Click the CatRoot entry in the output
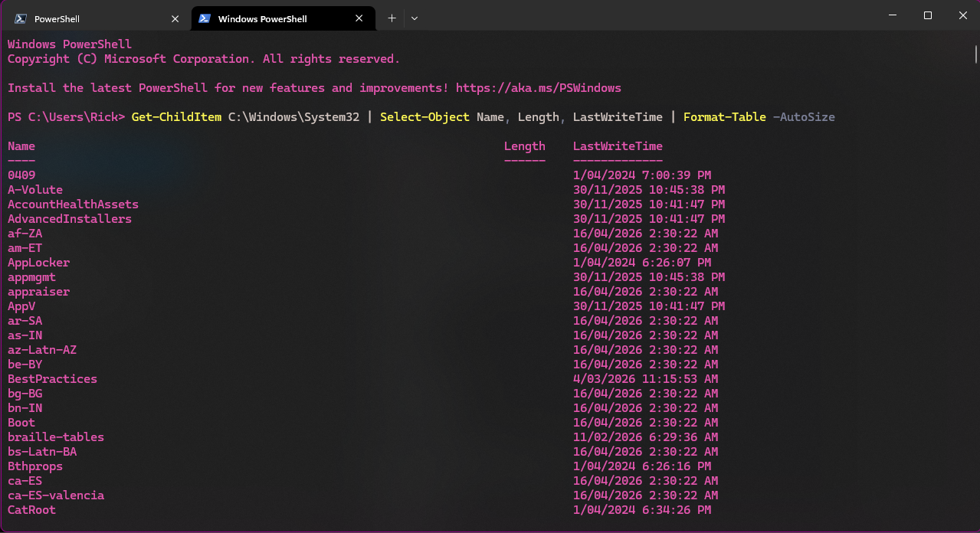 tap(31, 510)
